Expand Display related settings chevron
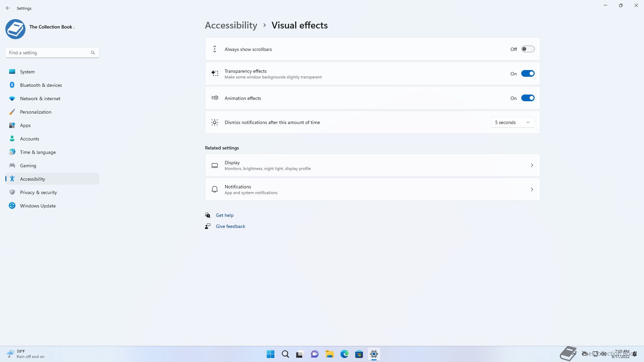The width and height of the screenshot is (644, 362). tap(532, 165)
